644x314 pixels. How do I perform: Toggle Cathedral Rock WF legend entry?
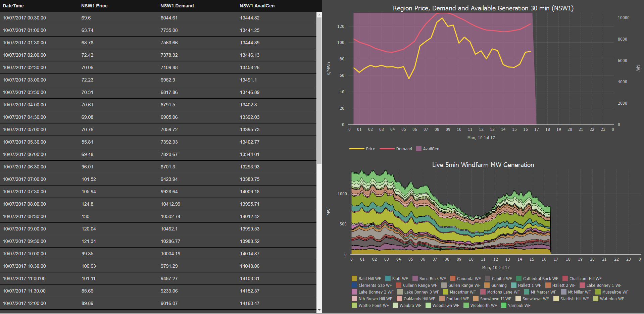(537, 279)
